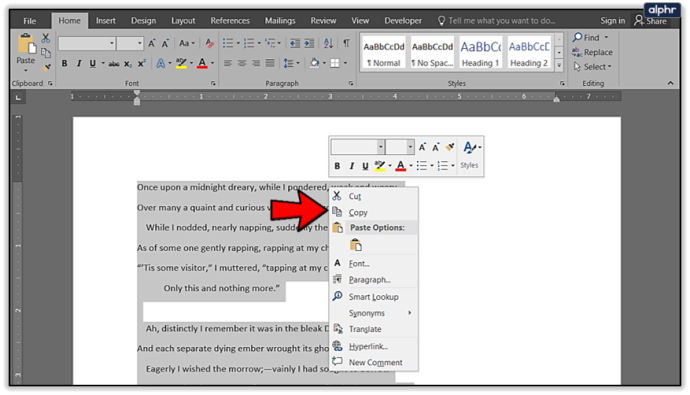Click the Center alignment icon in ribbon
The height and width of the screenshot is (395, 690).
(x=242, y=63)
